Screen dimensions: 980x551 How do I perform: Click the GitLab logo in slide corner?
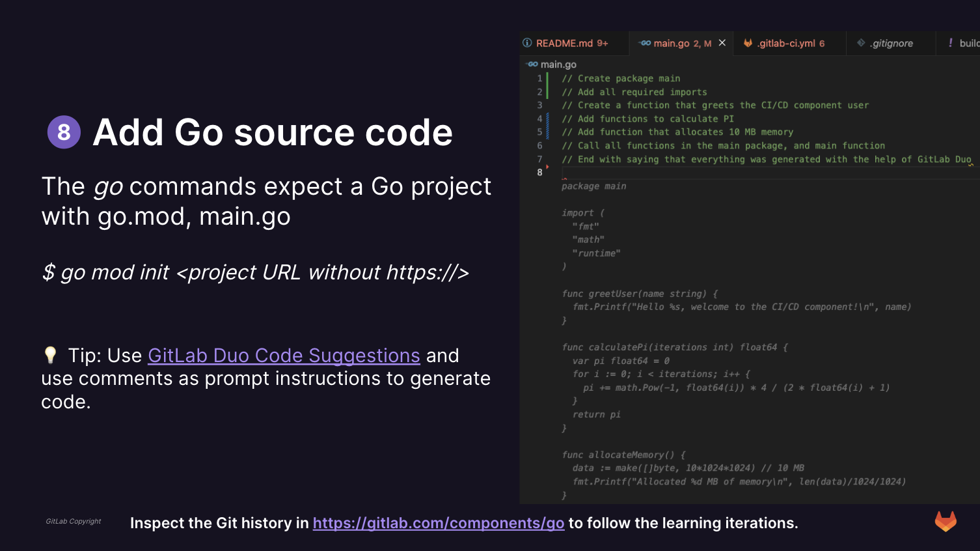click(946, 521)
